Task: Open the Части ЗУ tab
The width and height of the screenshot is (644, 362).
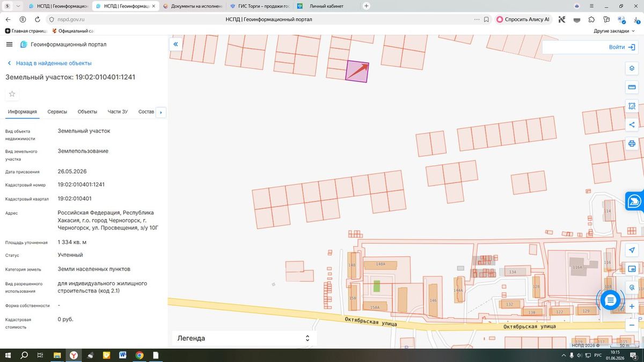Action: click(118, 112)
